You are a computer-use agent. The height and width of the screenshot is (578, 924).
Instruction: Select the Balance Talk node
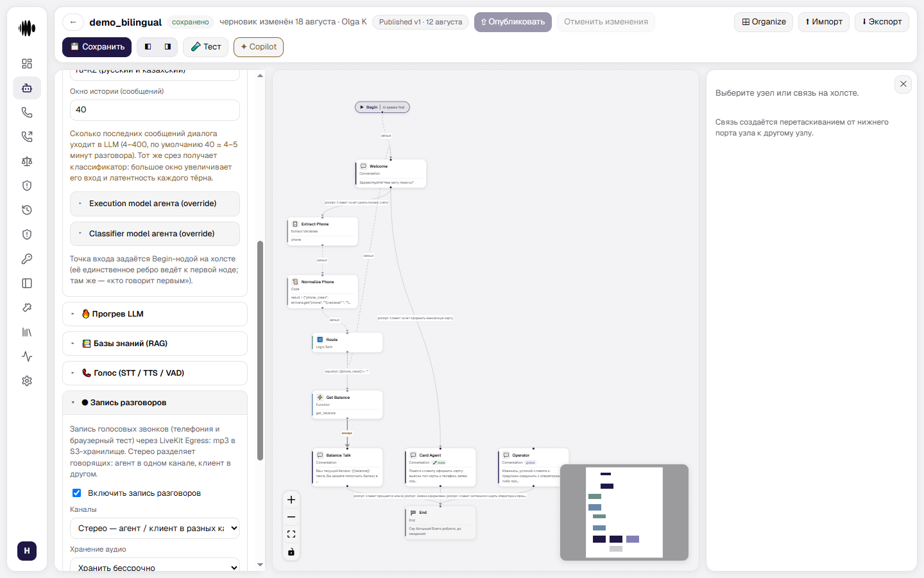click(x=347, y=467)
